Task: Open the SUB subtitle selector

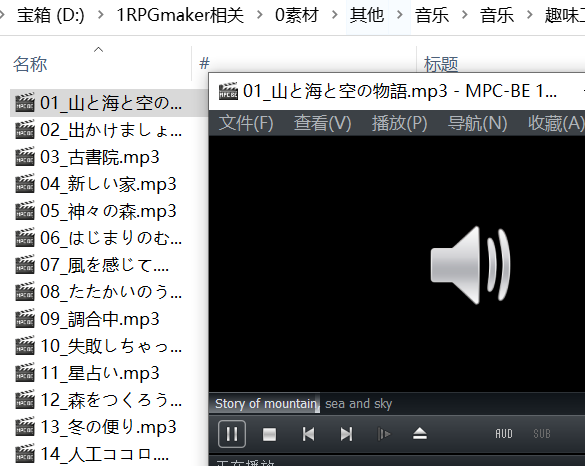Action: pos(542,434)
